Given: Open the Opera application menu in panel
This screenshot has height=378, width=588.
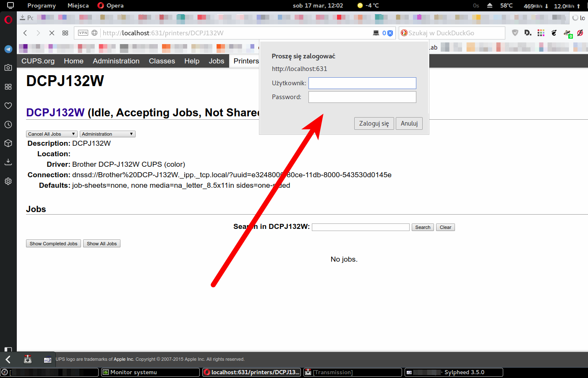Looking at the screenshot, I should [x=110, y=5].
